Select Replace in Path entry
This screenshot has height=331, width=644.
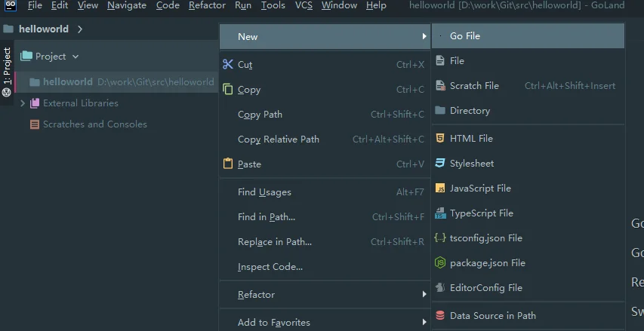[x=325, y=242]
